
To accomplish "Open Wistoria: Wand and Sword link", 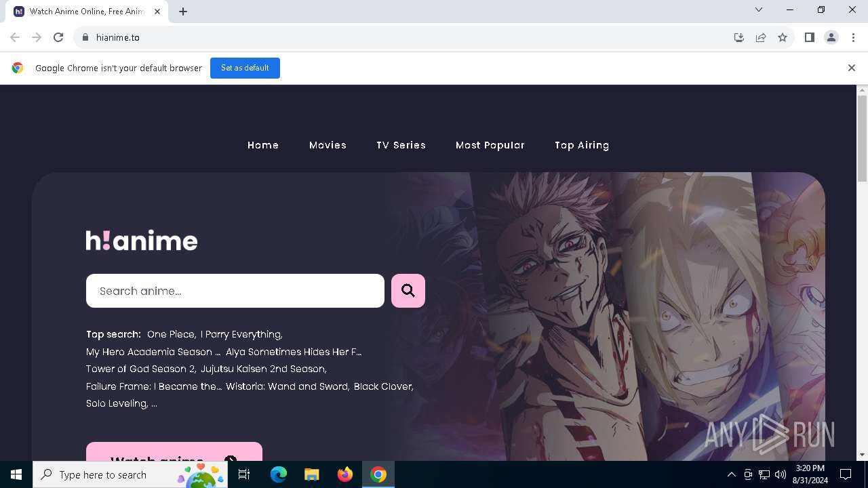I will [x=288, y=386].
